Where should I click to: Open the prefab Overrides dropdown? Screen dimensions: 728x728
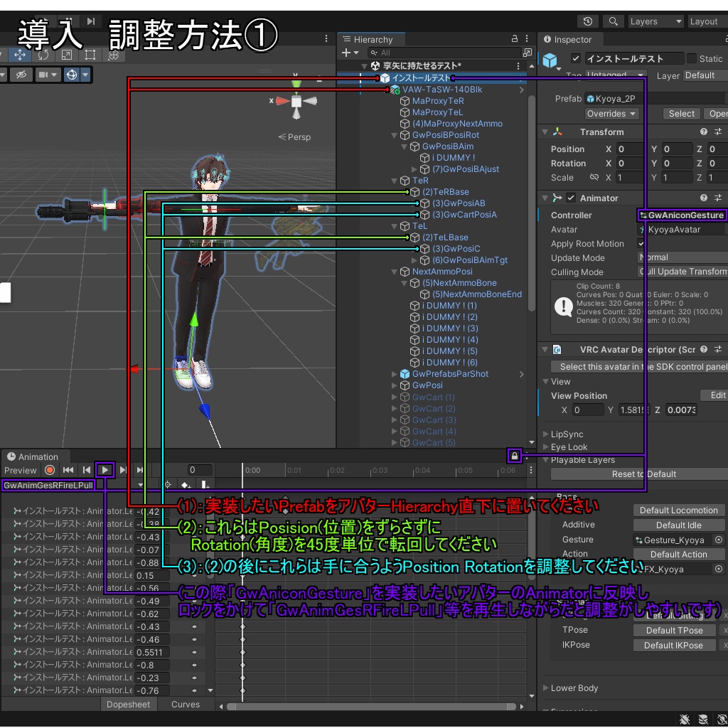611,114
